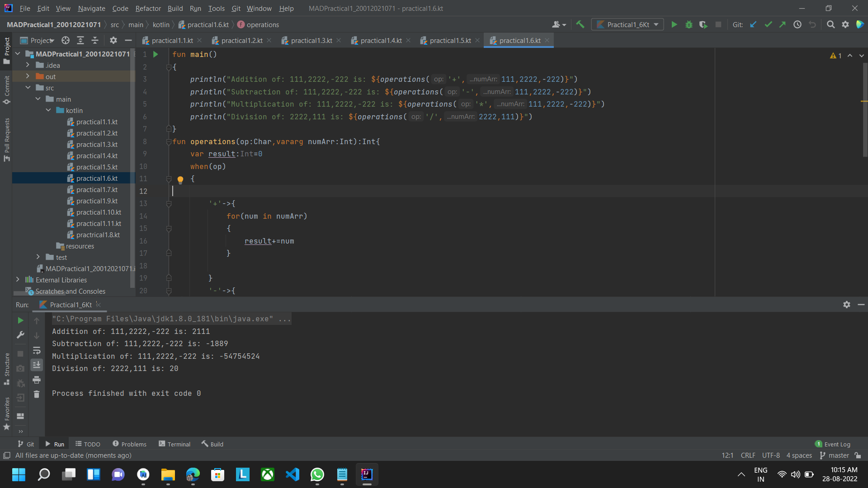Open the Event Log
Viewport: 868px width, 488px height.
[836, 444]
